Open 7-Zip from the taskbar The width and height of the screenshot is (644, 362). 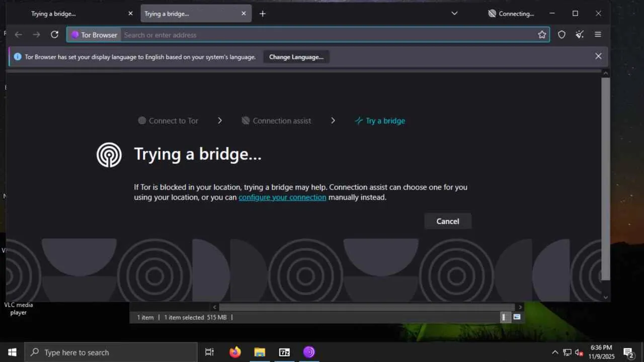coord(284,352)
